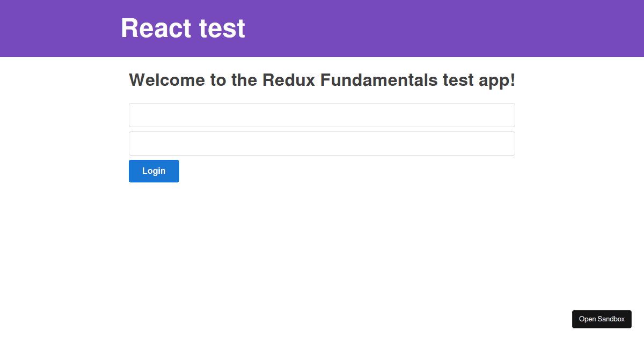Click the Welcome to Redux Fundamentals heading
This screenshot has height=338, width=644.
pos(321,80)
